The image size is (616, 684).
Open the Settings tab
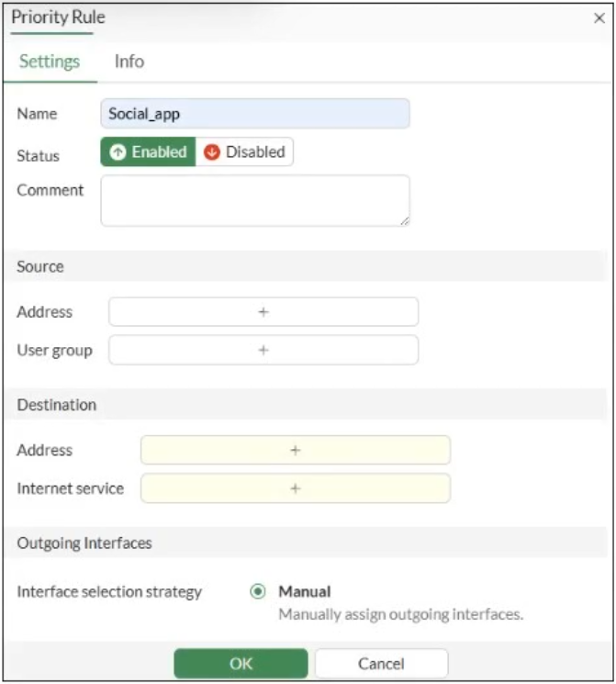[x=50, y=62]
